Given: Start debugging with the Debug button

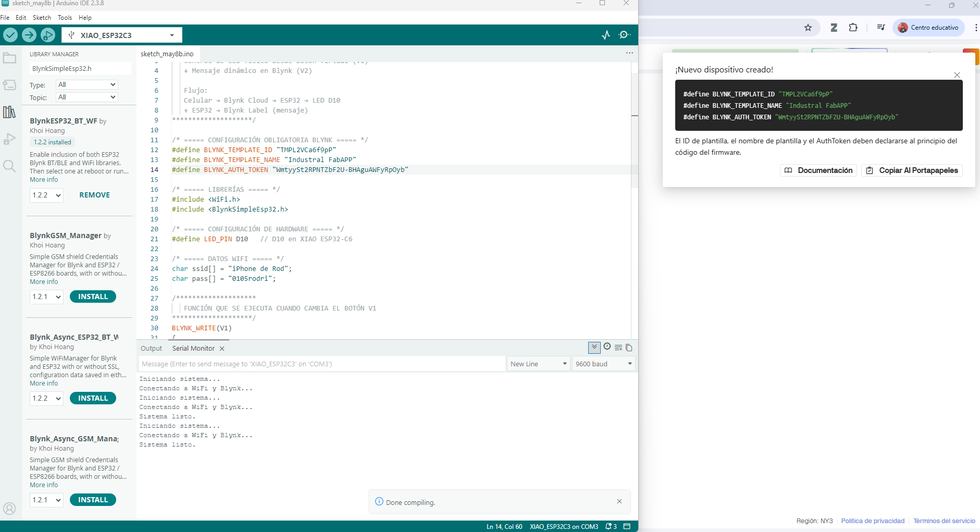Looking at the screenshot, I should (48, 35).
